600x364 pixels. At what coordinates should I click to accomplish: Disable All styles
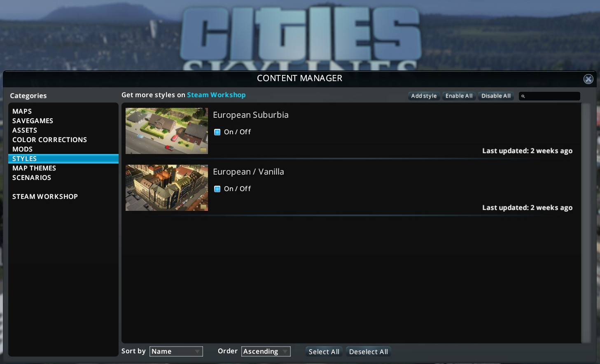[x=495, y=96]
